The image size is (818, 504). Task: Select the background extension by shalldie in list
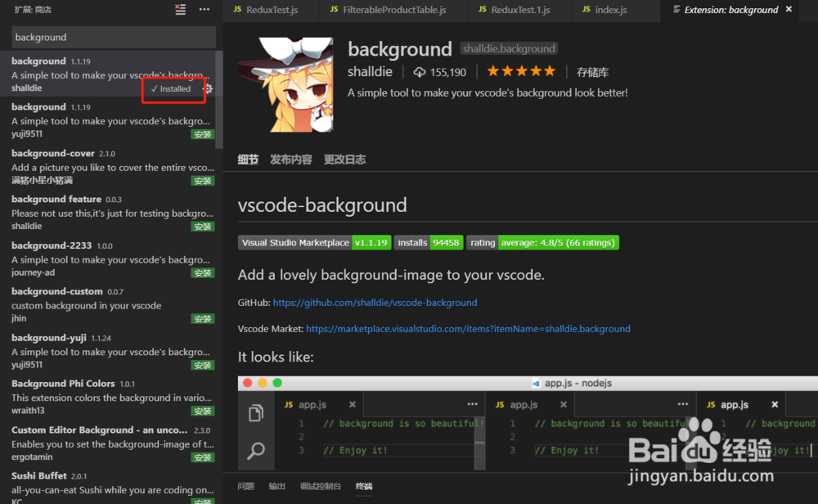point(108,74)
